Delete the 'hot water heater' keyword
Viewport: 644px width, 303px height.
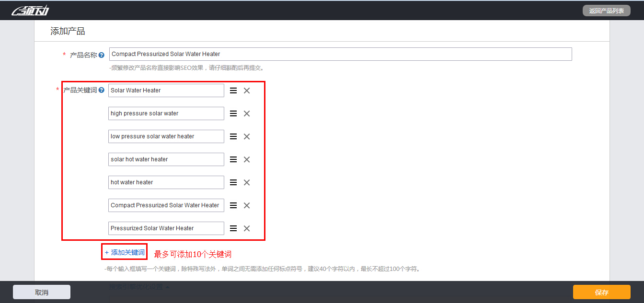(x=247, y=182)
